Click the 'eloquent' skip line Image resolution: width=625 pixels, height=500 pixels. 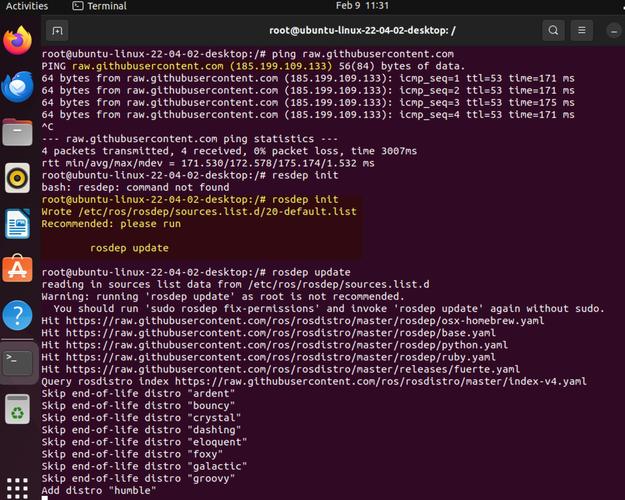click(144, 442)
